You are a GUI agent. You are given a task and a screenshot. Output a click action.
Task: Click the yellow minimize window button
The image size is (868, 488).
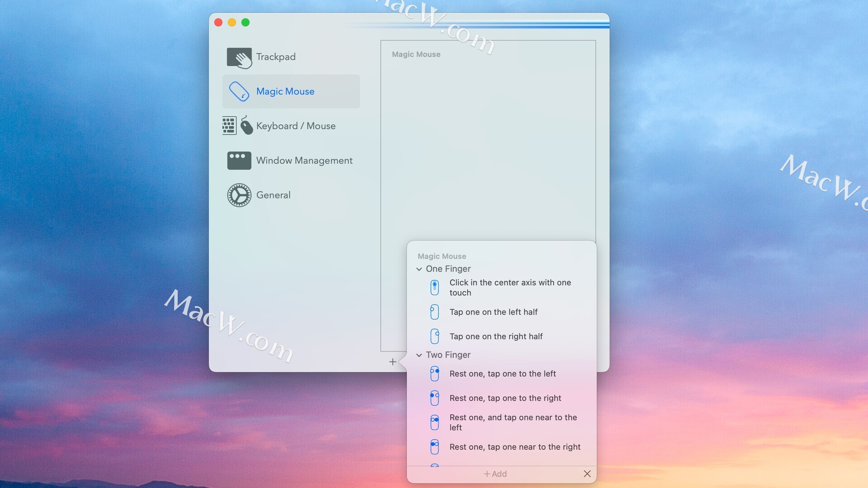click(x=232, y=23)
